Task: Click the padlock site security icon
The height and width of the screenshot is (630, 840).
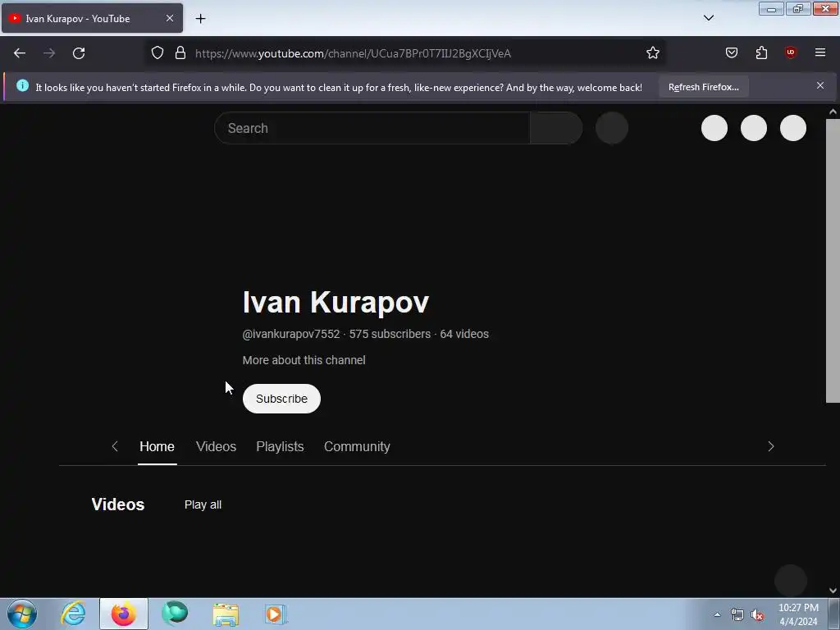Action: 180,53
